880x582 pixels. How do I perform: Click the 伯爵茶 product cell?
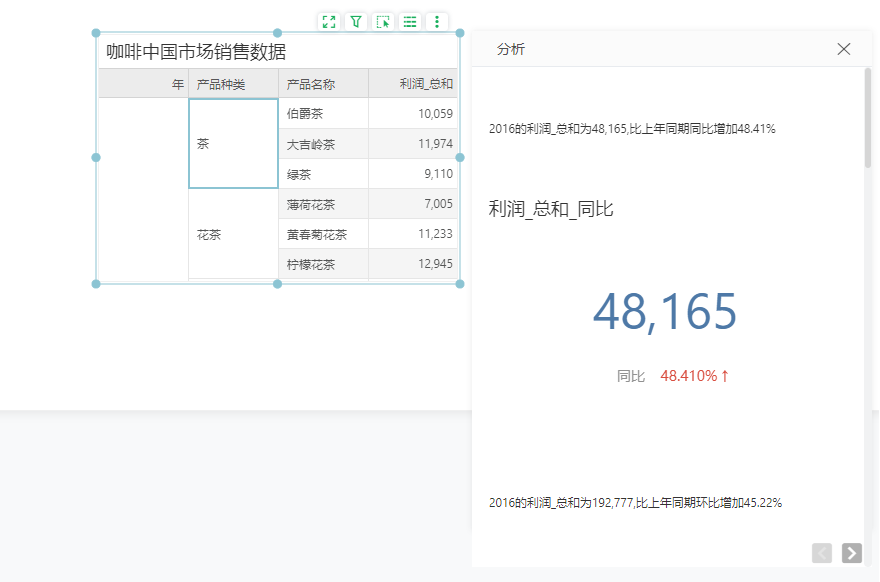pyautogui.click(x=323, y=113)
